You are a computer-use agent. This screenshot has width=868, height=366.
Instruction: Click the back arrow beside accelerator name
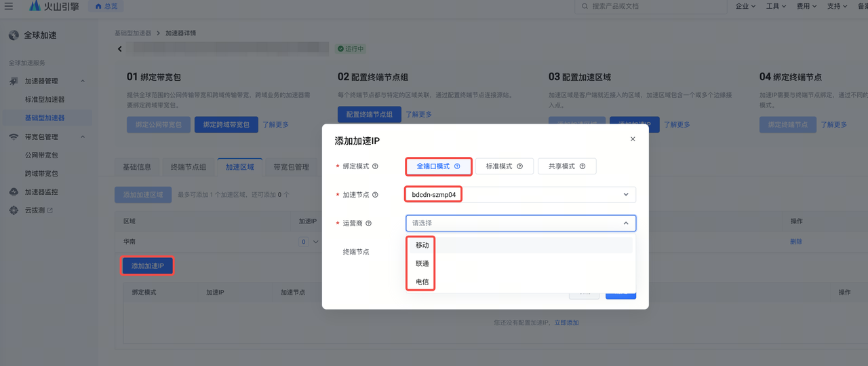(120, 49)
